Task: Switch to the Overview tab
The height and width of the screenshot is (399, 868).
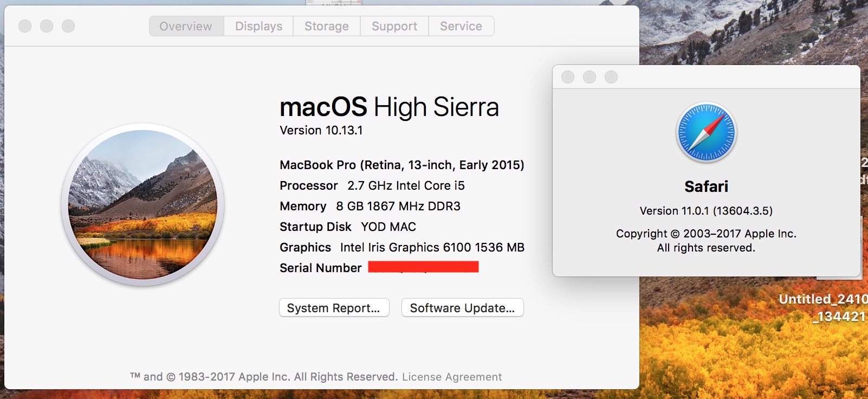Action: pos(186,26)
